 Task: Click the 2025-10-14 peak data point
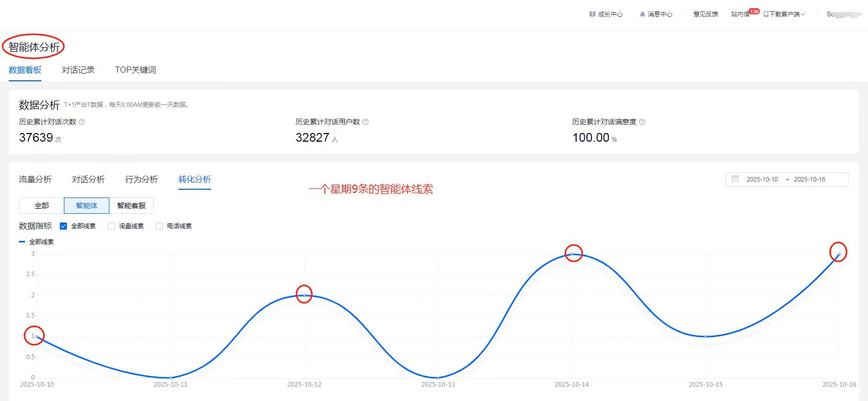[x=572, y=254]
